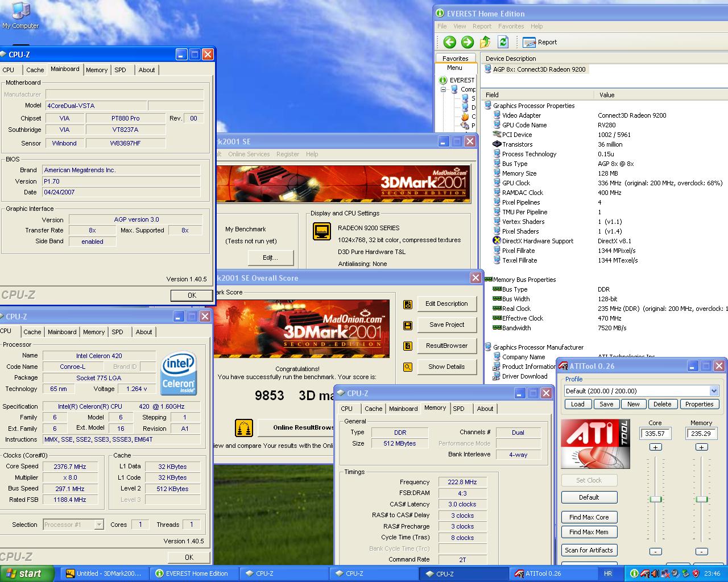Increase Core clock with plus button

point(655,447)
